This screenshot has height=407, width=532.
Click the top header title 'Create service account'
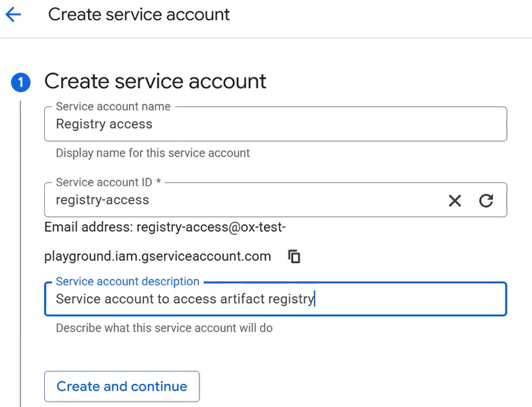click(139, 14)
